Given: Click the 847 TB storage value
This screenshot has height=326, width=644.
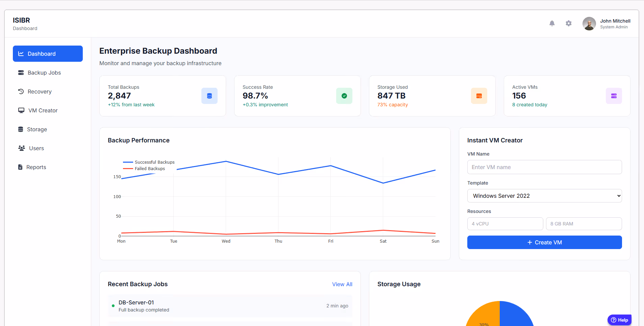Looking at the screenshot, I should coord(391,96).
